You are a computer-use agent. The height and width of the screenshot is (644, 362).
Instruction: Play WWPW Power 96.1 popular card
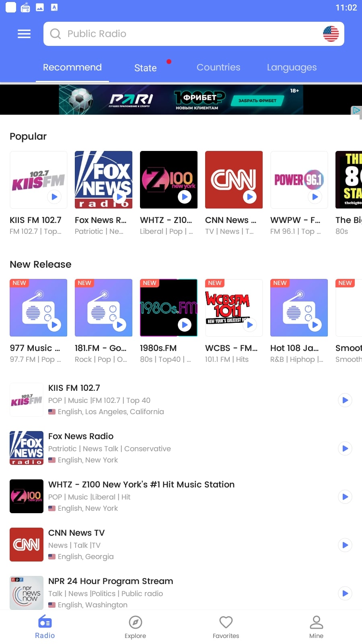tap(315, 197)
